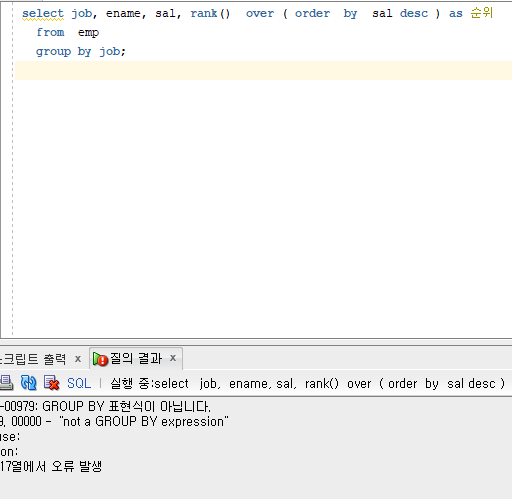
Task: Click the '실행 중:select job' status text
Action: 165,383
